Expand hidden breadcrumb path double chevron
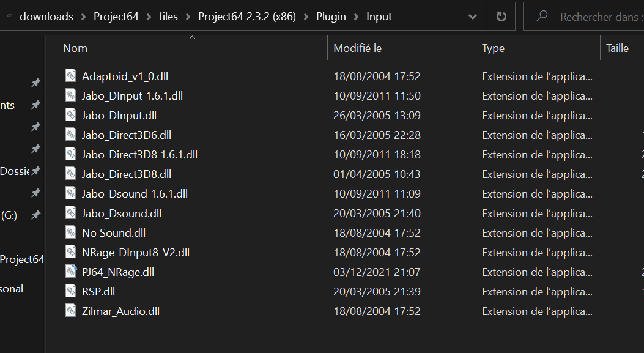 pos(9,17)
